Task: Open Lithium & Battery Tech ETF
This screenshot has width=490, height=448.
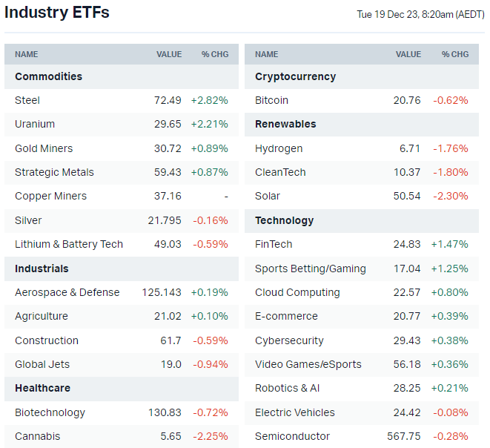Action: tap(69, 244)
